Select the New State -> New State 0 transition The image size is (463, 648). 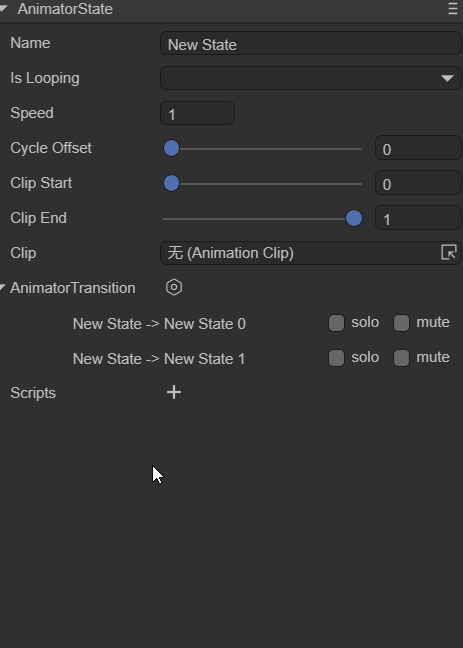[x=159, y=324]
